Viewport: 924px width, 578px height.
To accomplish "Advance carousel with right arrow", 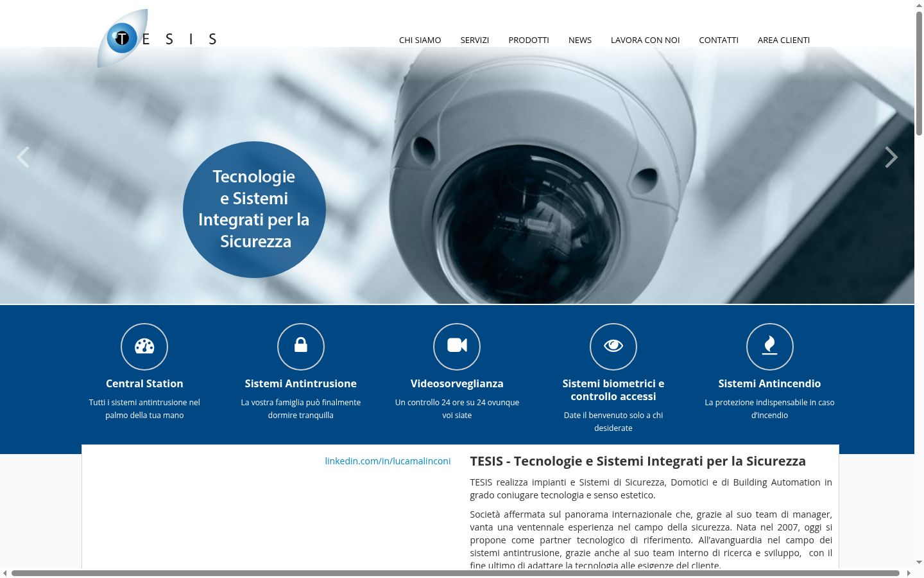I will tap(891, 157).
